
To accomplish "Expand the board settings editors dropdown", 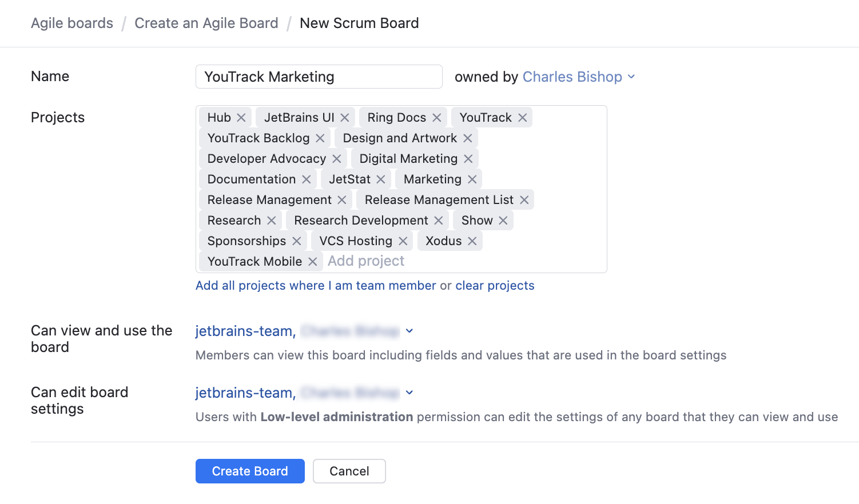I will pyautogui.click(x=409, y=393).
